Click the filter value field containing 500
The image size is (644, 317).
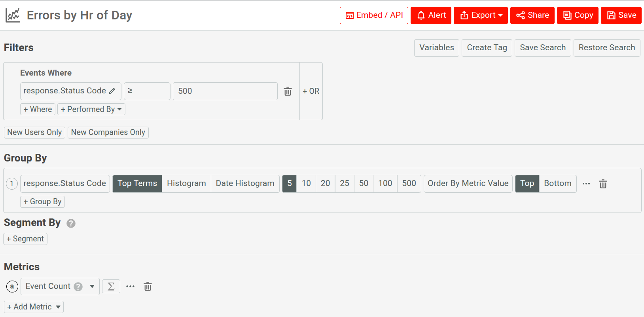[225, 91]
